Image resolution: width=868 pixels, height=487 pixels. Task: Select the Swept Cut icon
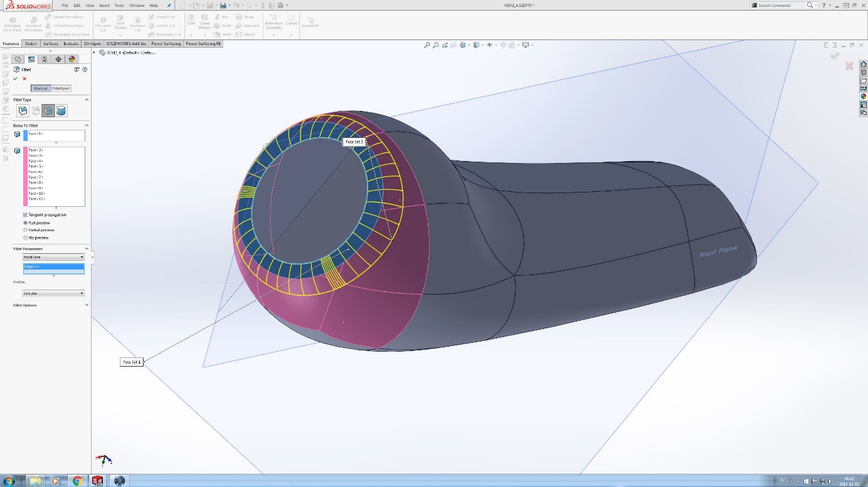pos(151,17)
